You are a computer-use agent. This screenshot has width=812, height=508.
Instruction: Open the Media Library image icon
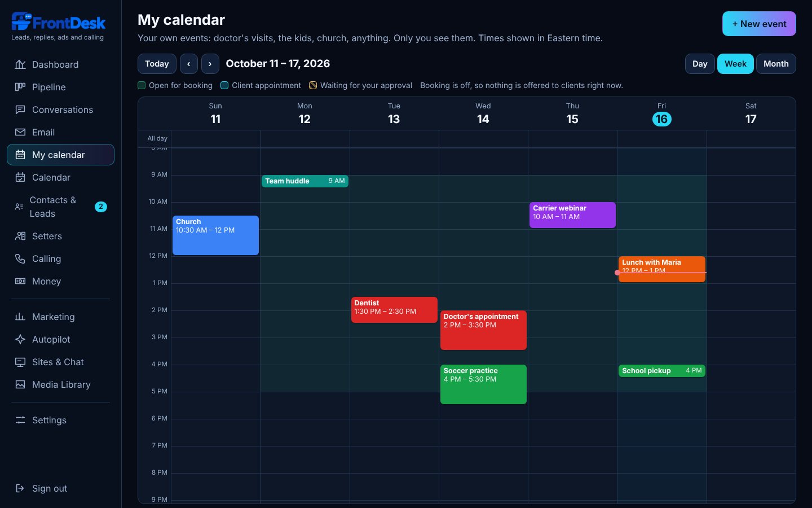coord(20,384)
